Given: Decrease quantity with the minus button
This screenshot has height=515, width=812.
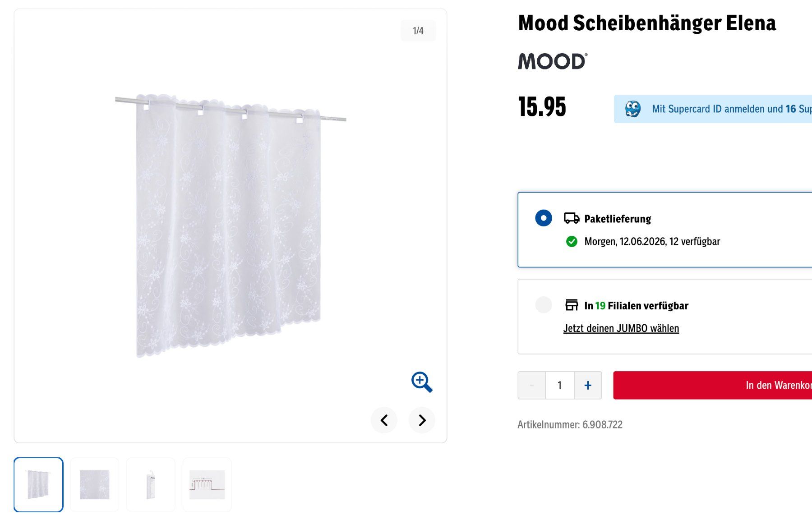Looking at the screenshot, I should (x=532, y=385).
